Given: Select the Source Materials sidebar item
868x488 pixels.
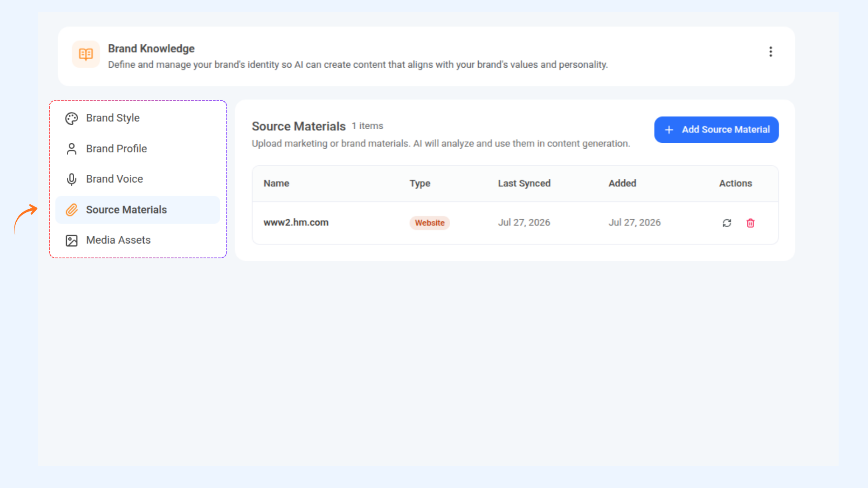Looking at the screenshot, I should click(x=137, y=210).
